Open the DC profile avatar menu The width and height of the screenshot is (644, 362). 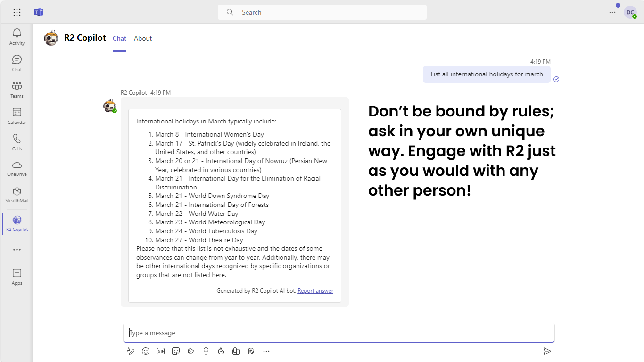coord(630,12)
